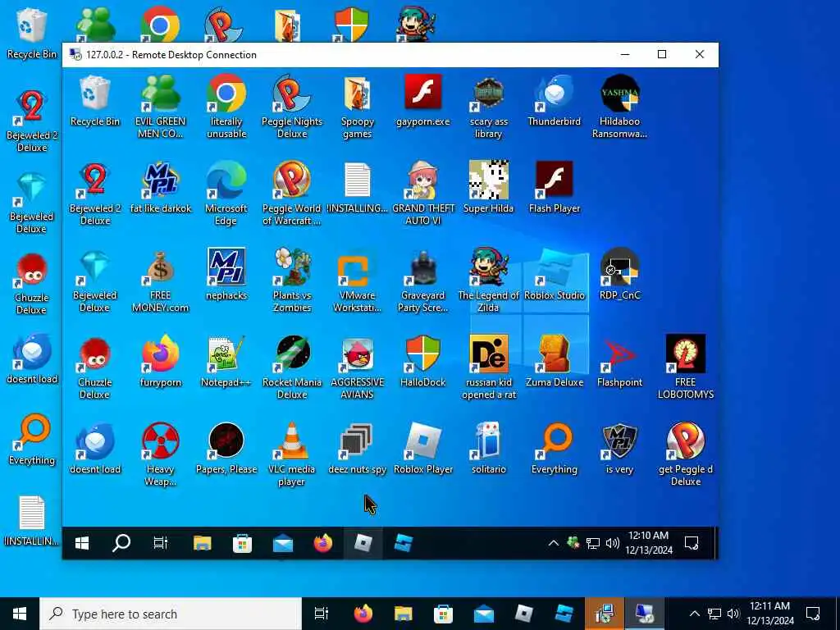Image resolution: width=840 pixels, height=630 pixels.
Task: Expand hidden tray icons in remote taskbar
Action: point(554,543)
